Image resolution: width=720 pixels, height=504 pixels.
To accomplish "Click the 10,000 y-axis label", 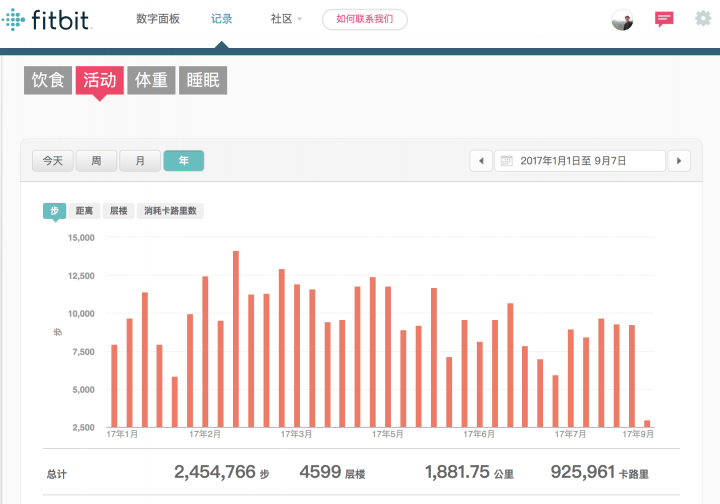I will (x=81, y=314).
